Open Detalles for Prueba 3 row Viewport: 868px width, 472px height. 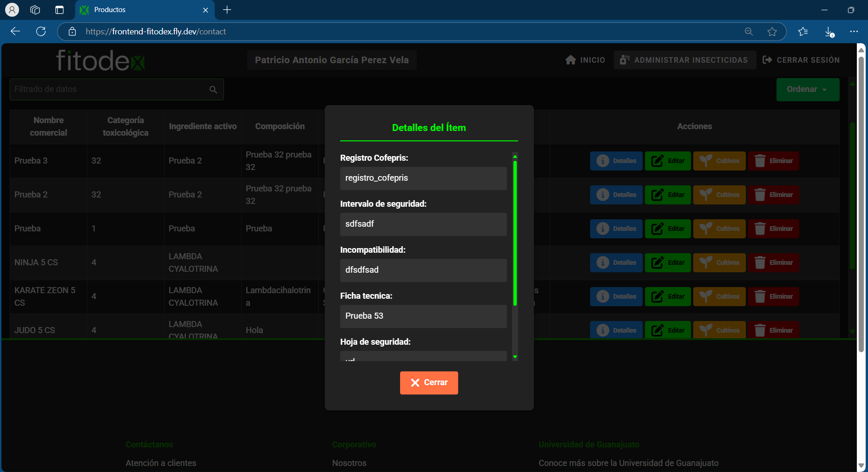coord(616,161)
